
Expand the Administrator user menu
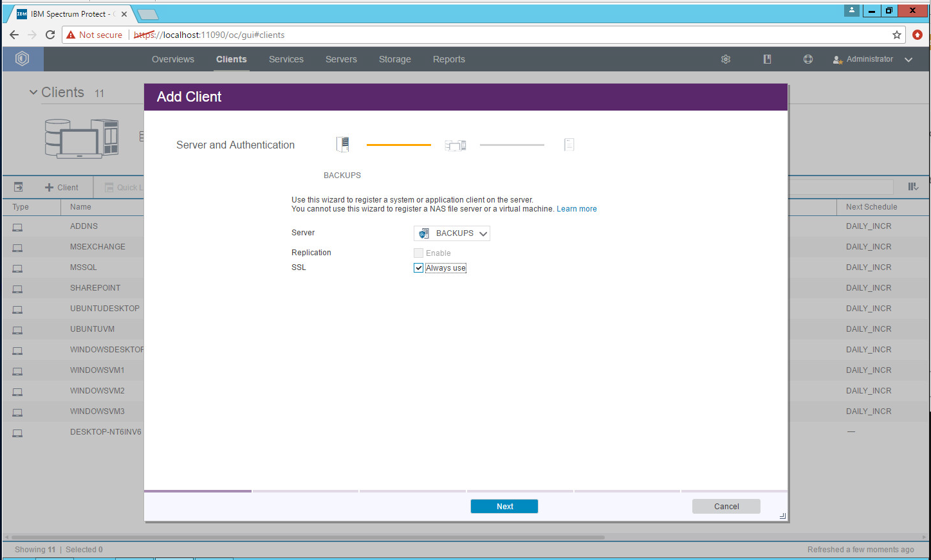[x=873, y=59]
